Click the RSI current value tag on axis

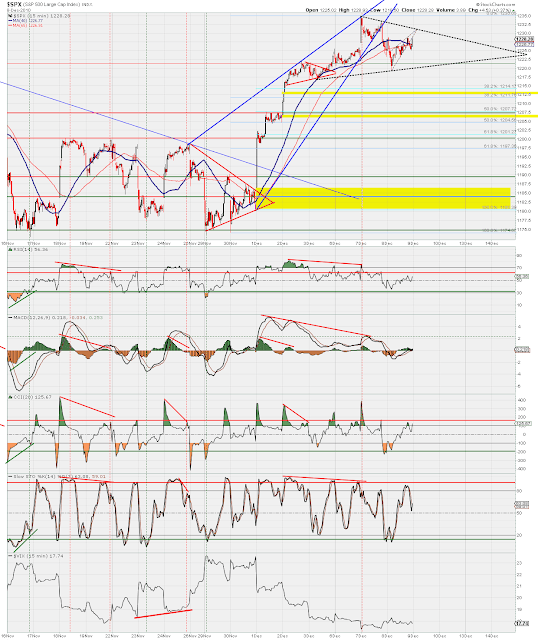click(x=522, y=277)
